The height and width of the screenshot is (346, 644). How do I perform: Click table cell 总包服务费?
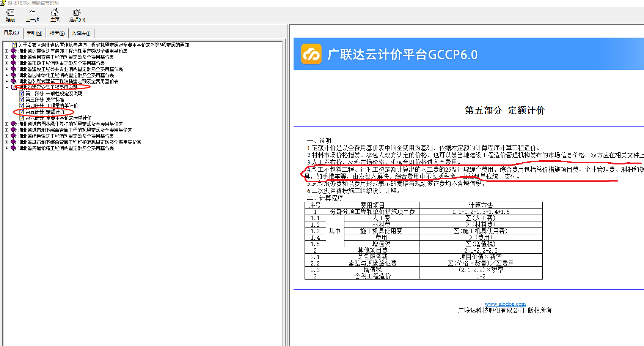click(x=372, y=257)
